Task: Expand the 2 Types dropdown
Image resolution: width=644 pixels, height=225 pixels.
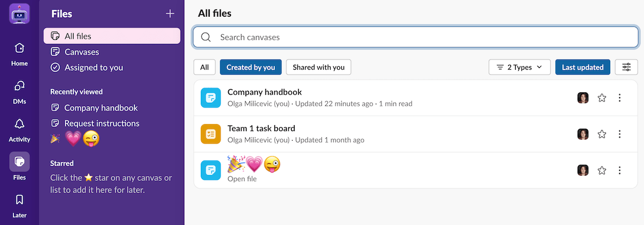Action: 519,67
